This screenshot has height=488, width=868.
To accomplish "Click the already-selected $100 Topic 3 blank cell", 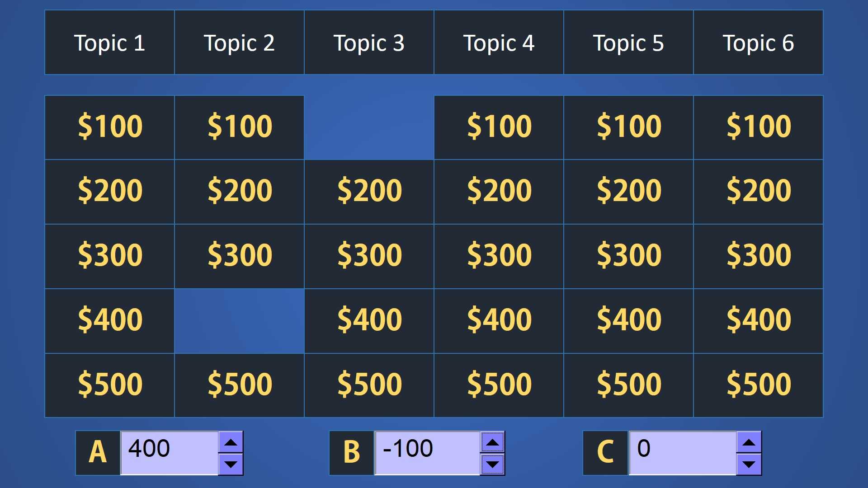I will tap(370, 125).
